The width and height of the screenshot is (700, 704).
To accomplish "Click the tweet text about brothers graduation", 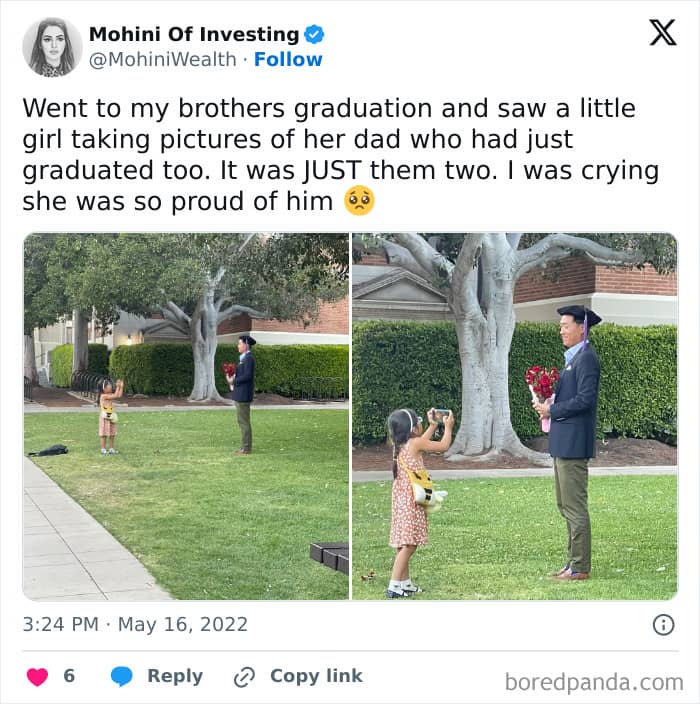I will (x=340, y=154).
